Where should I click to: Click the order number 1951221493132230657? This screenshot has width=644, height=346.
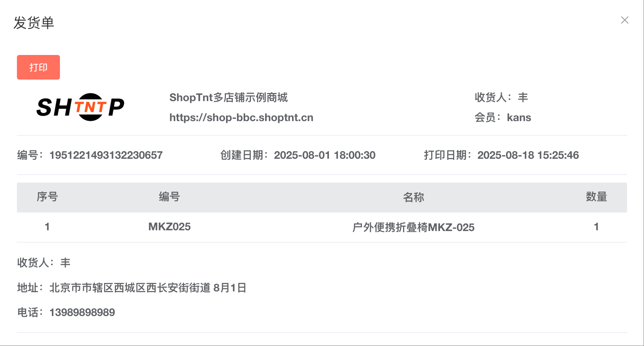point(106,155)
